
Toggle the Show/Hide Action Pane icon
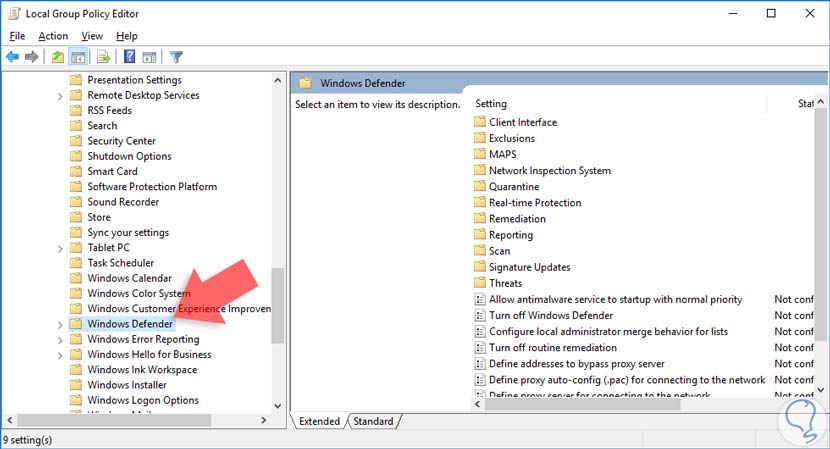pos(150,57)
